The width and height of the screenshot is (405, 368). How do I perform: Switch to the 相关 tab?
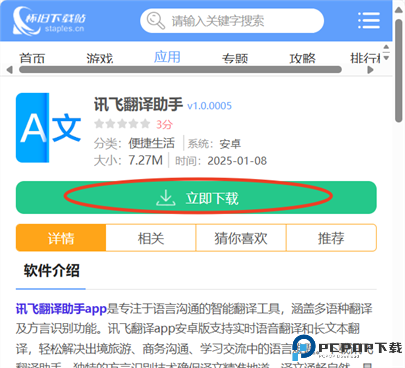point(151,238)
